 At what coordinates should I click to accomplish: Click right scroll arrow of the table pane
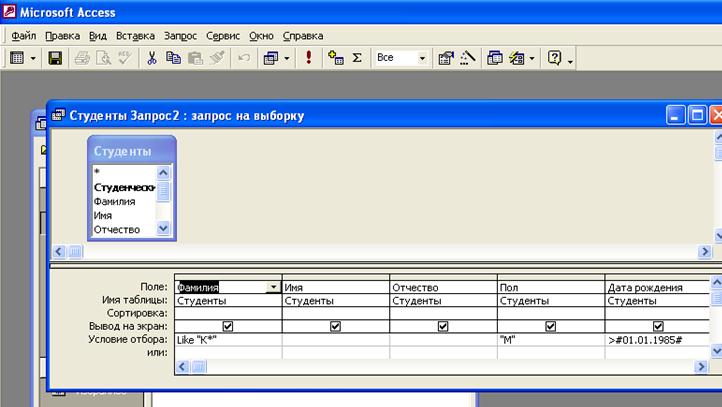coord(705,251)
